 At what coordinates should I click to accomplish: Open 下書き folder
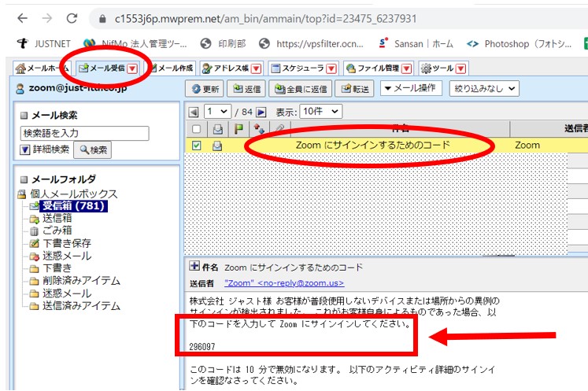coord(57,268)
